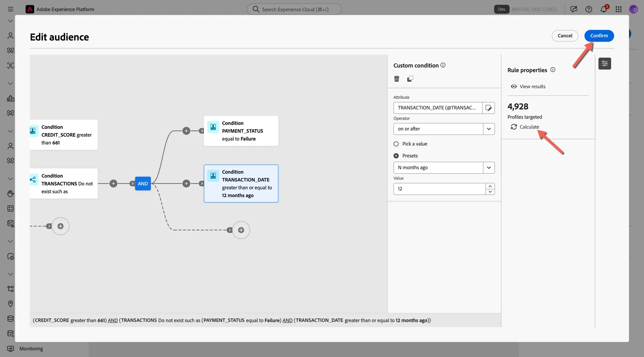Open rule properties settings panel icon

(604, 64)
